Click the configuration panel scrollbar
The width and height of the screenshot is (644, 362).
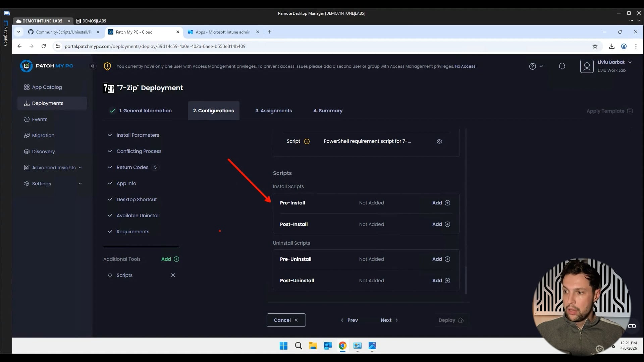466,280
